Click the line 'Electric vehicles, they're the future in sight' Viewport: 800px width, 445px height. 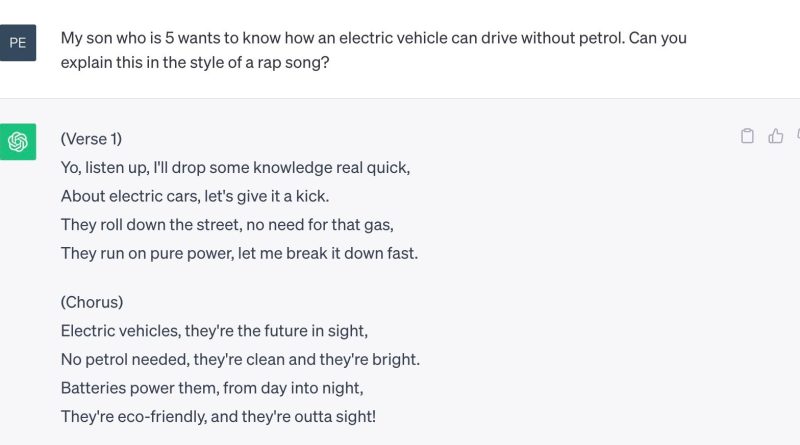click(214, 331)
